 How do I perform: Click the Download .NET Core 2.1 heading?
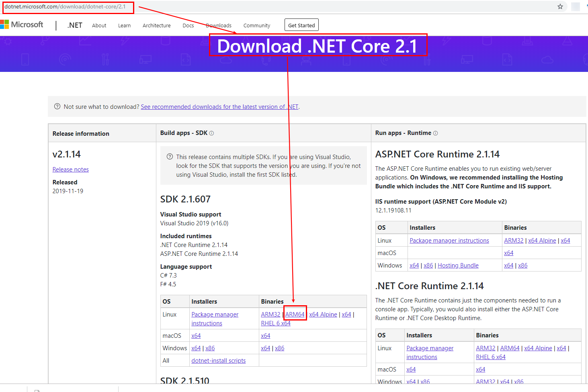tap(318, 46)
